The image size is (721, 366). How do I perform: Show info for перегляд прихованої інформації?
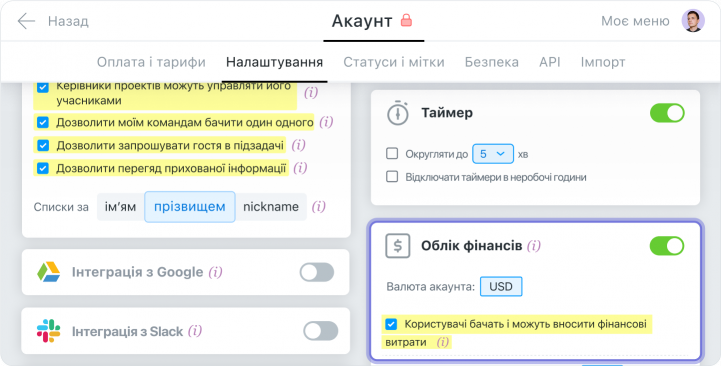[x=300, y=168]
